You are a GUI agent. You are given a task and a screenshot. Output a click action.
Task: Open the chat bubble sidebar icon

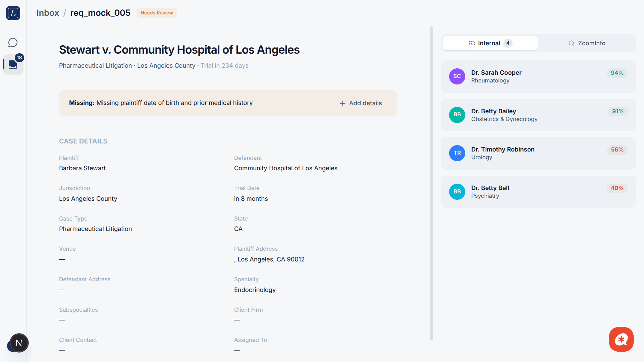[13, 43]
